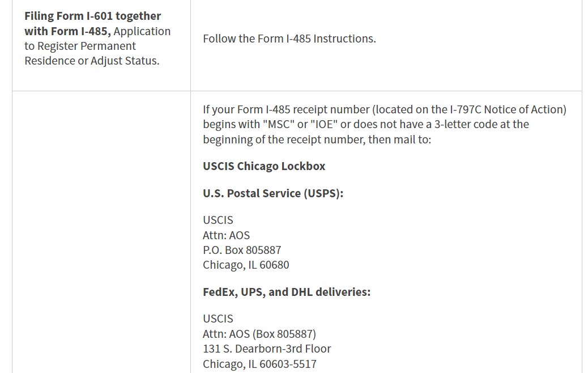Click the 'to Register Permanent' text line
588x373 pixels.
[x=80, y=46]
